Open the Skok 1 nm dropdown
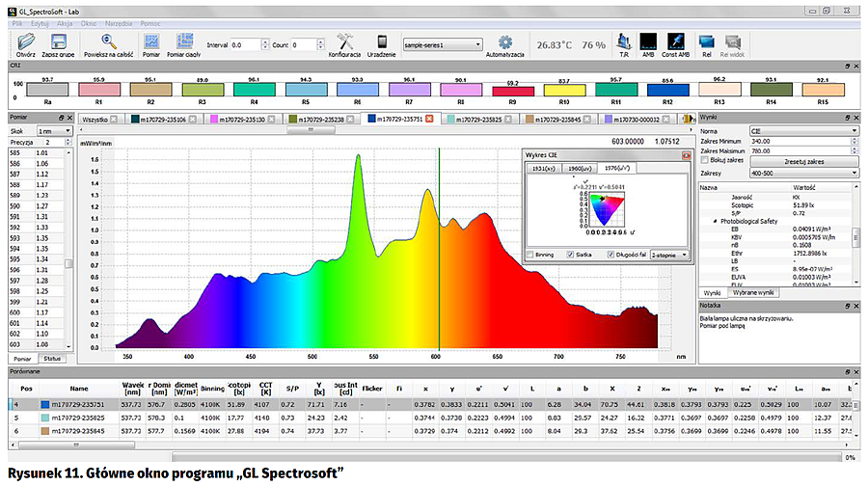 (x=50, y=129)
